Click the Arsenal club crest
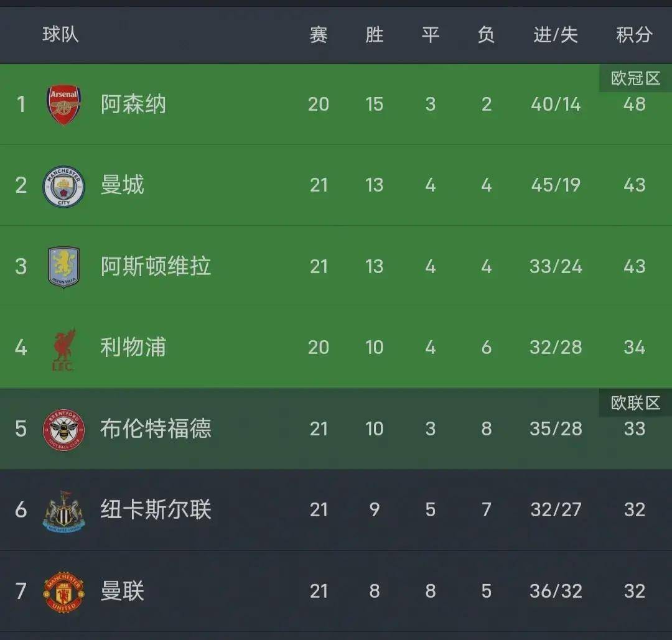 64,104
